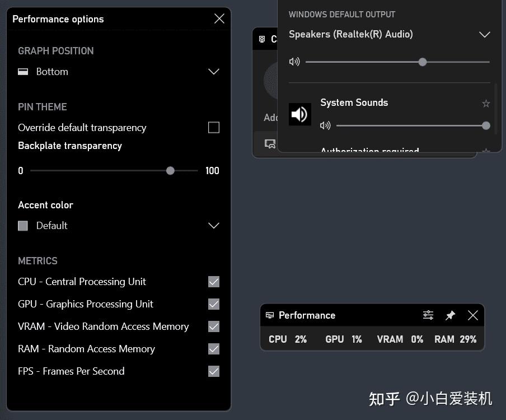The image size is (506, 420).
Task: Mute System Sounds via its small volume icon
Action: (x=325, y=125)
